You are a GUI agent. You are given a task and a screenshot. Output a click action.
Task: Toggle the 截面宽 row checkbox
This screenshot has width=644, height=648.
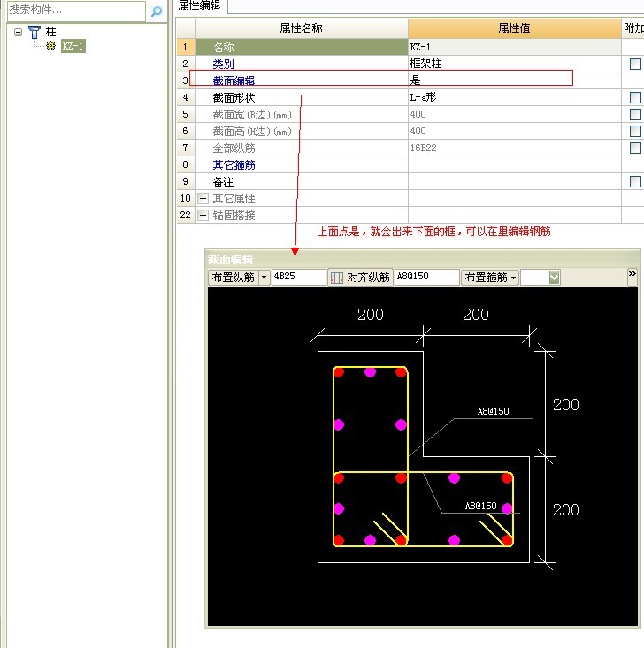coord(635,114)
